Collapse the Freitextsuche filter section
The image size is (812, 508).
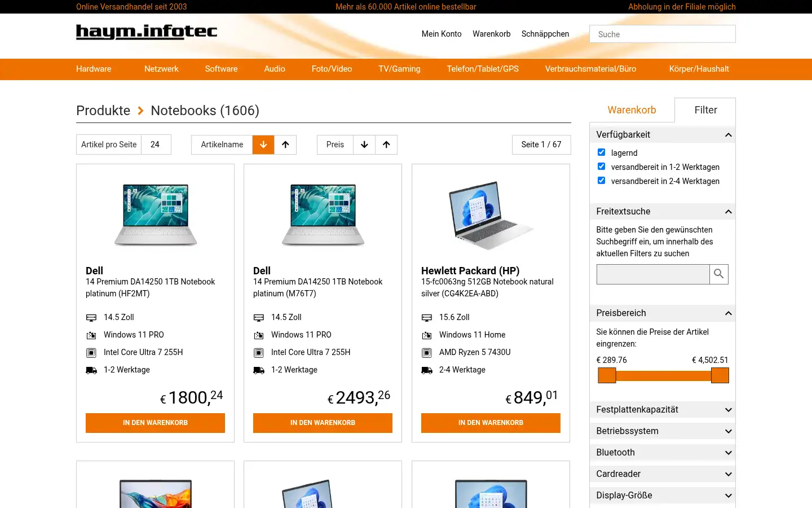click(x=662, y=211)
